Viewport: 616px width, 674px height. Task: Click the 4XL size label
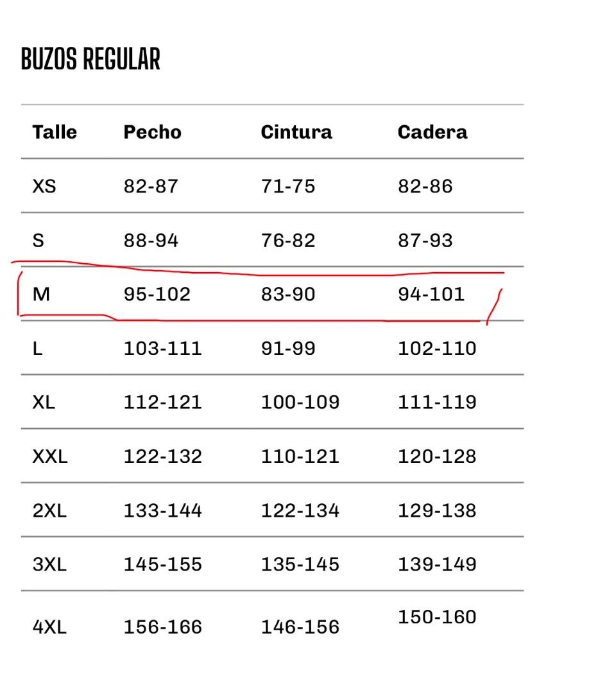50,627
